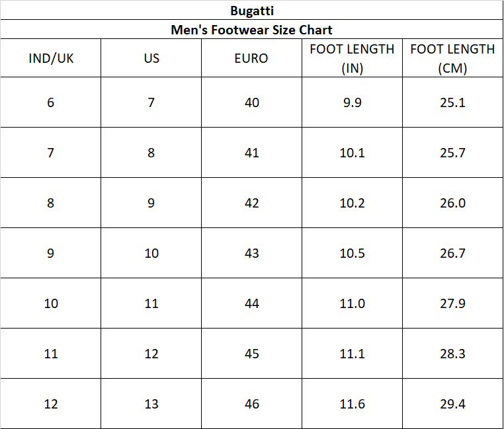
Task: Select the 27.9 cm foot length cell
Action: point(452,303)
